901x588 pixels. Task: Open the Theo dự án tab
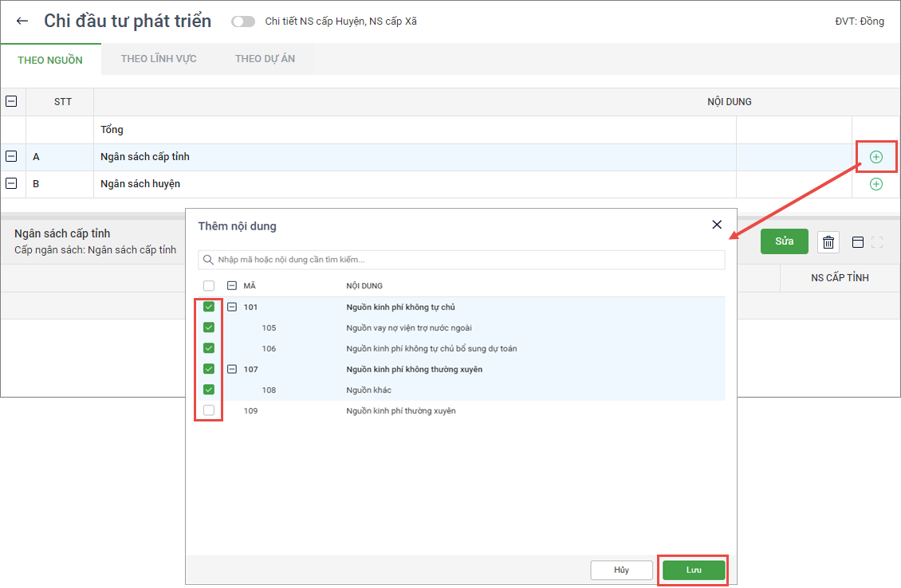tap(265, 59)
